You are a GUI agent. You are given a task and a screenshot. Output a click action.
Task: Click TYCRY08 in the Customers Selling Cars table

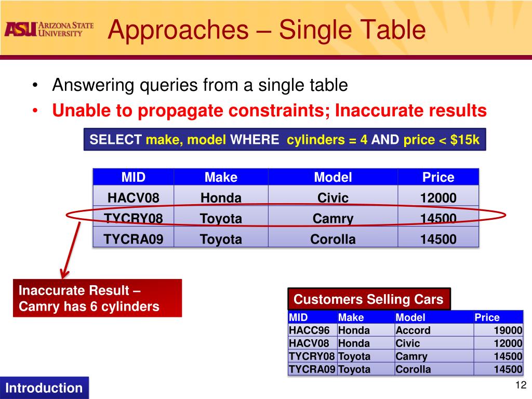[x=312, y=356]
